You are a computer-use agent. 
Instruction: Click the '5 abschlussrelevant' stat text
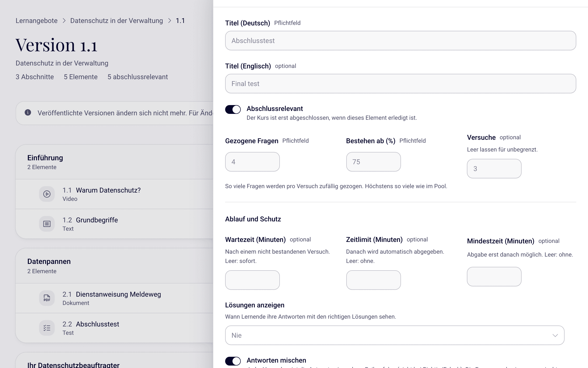(x=138, y=77)
